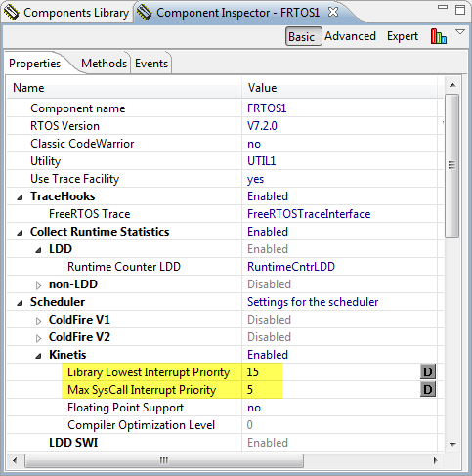The height and width of the screenshot is (476, 472).
Task: Select the Floating Point Support label
Action: click(125, 408)
